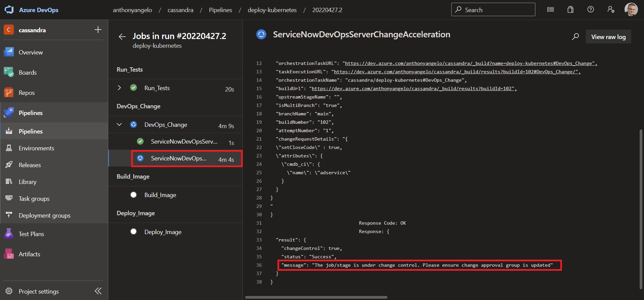Screen dimensions: 644x300
Task: Click the cassandra breadcrumb
Action: (x=180, y=10)
